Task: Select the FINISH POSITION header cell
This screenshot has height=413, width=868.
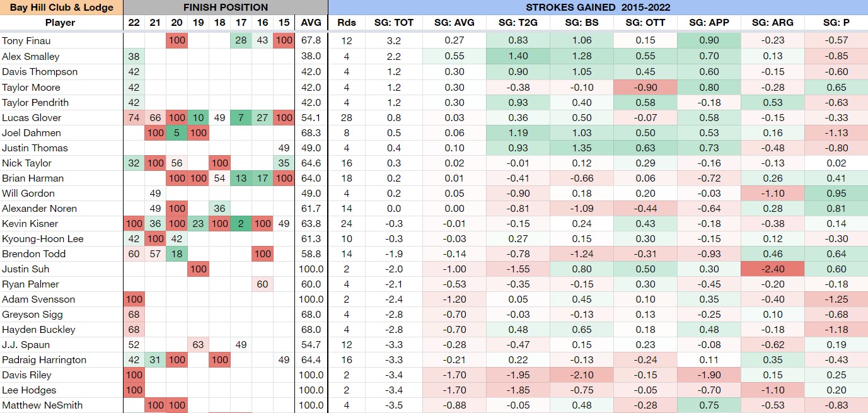Action: [x=225, y=8]
